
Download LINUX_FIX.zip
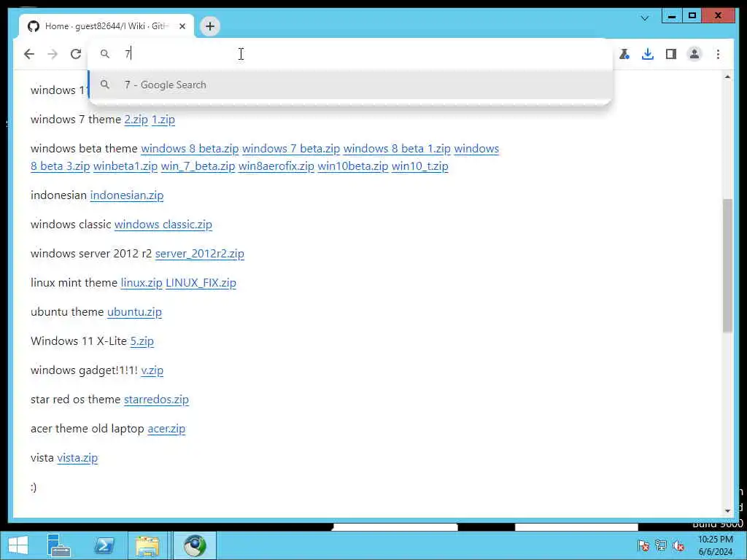pos(201,283)
